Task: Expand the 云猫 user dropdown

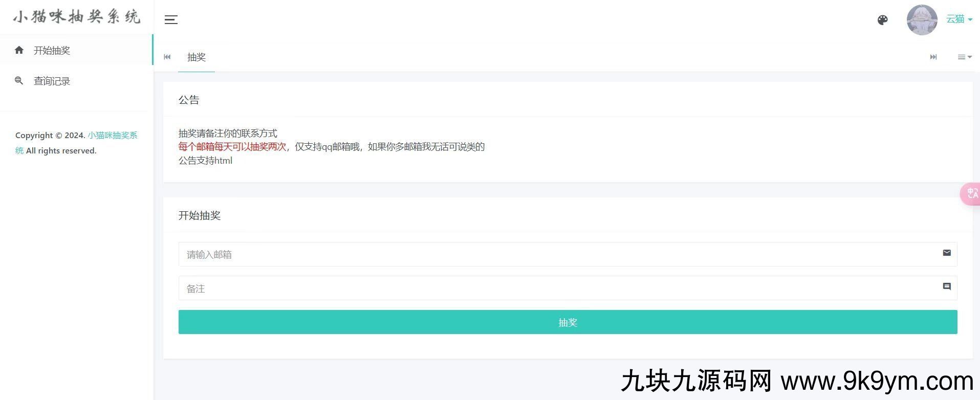Action: 959,19
